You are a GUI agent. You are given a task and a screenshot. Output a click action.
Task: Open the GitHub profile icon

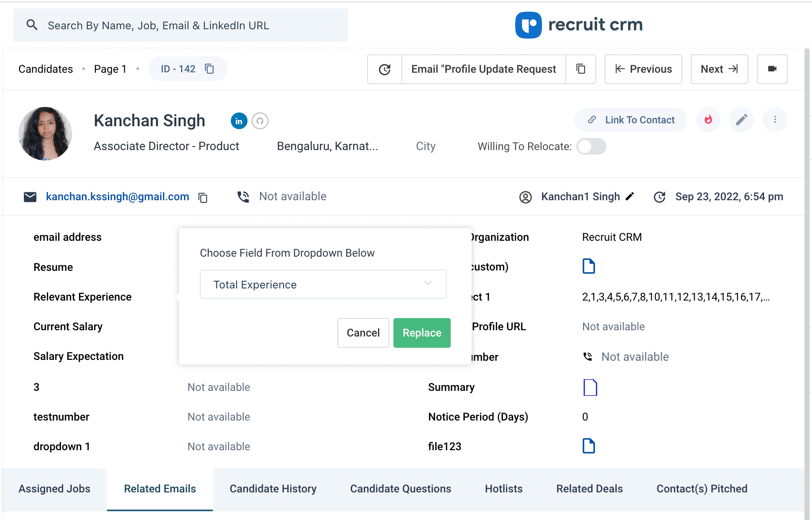tap(260, 121)
